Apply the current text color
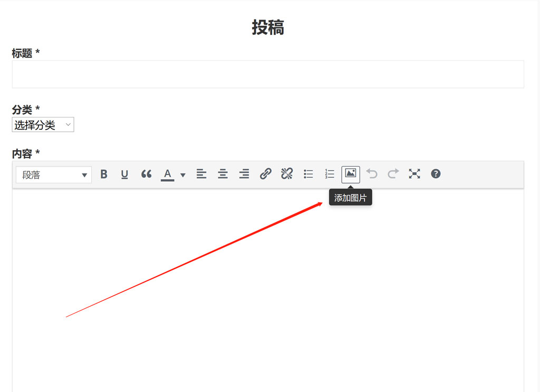 168,174
